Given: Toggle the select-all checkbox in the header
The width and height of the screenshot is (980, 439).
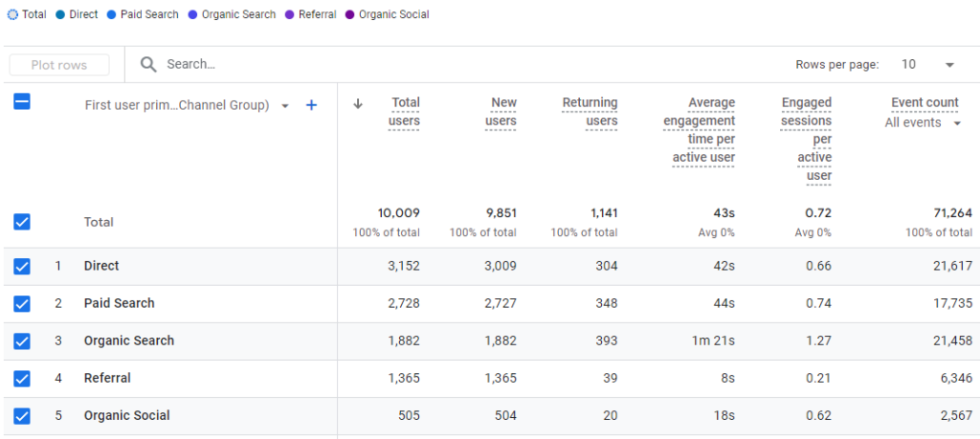Looking at the screenshot, I should click(x=22, y=101).
